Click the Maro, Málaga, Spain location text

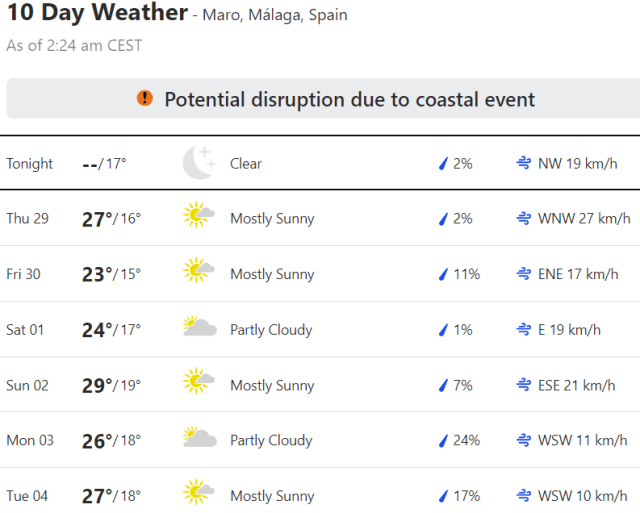pyautogui.click(x=277, y=16)
